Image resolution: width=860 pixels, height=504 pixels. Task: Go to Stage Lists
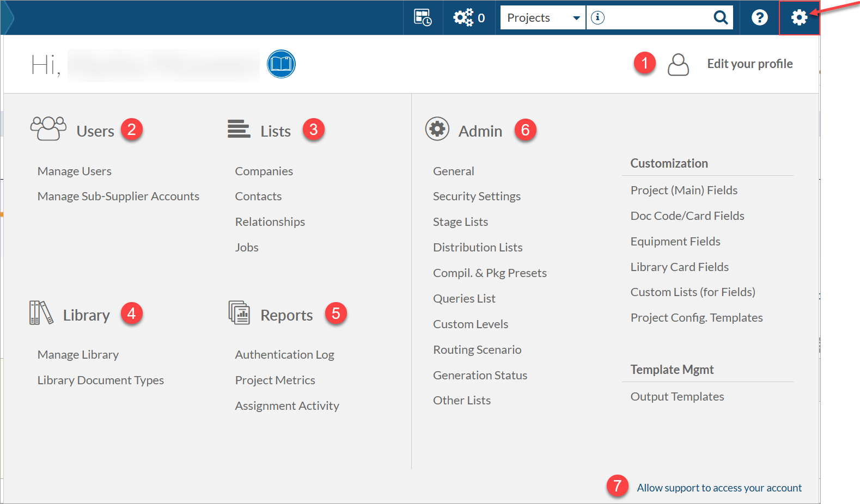click(460, 222)
